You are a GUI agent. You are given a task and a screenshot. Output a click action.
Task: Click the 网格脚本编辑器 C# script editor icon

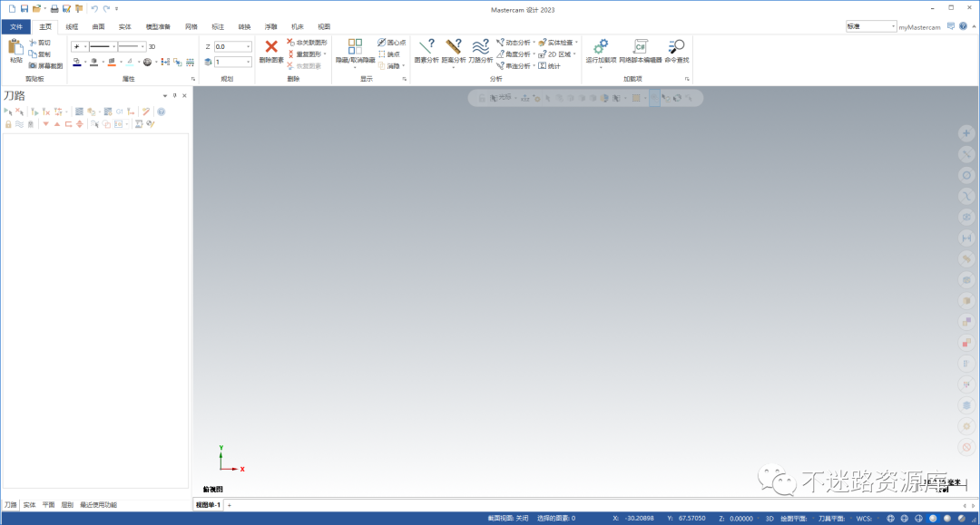pos(640,47)
